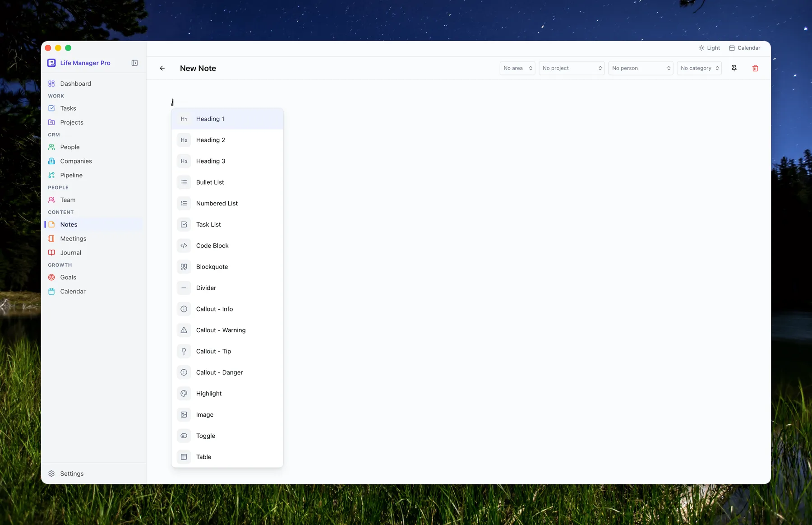Click the H2 icon in the slash menu

[184, 140]
